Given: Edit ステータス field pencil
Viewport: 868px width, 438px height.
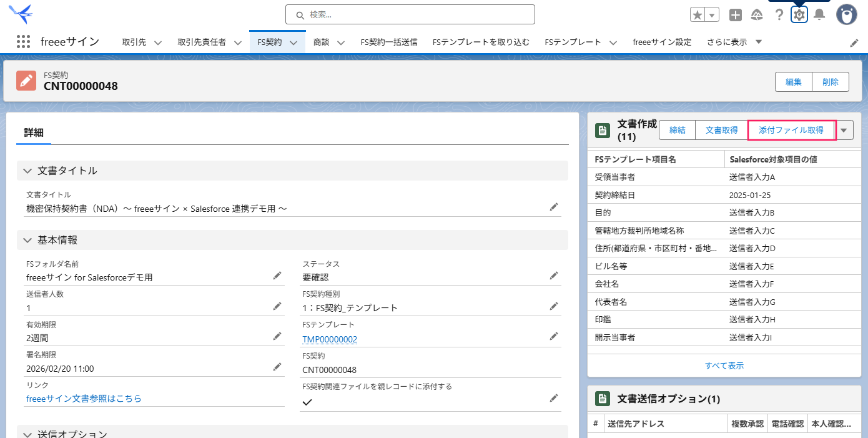Looking at the screenshot, I should pyautogui.click(x=553, y=276).
